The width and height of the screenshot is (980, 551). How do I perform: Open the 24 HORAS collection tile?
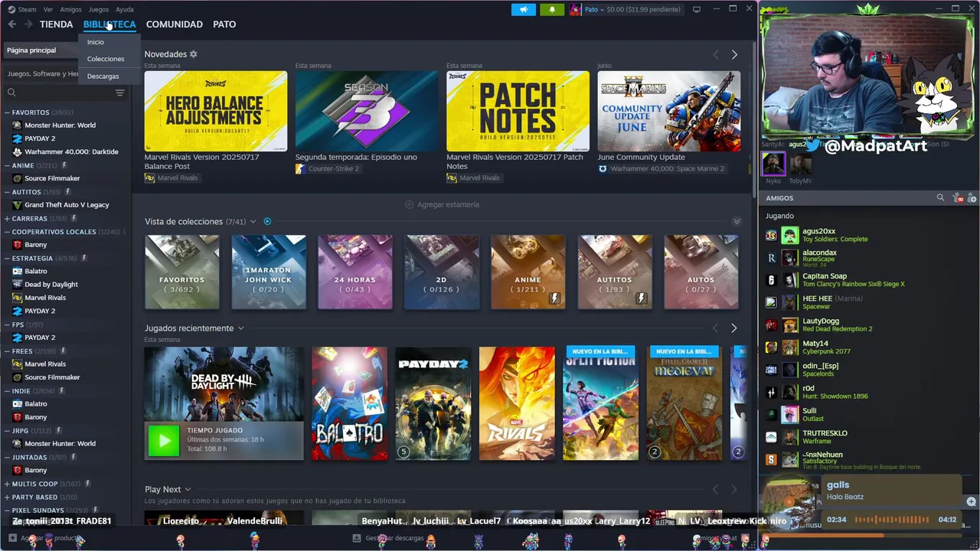coord(355,272)
